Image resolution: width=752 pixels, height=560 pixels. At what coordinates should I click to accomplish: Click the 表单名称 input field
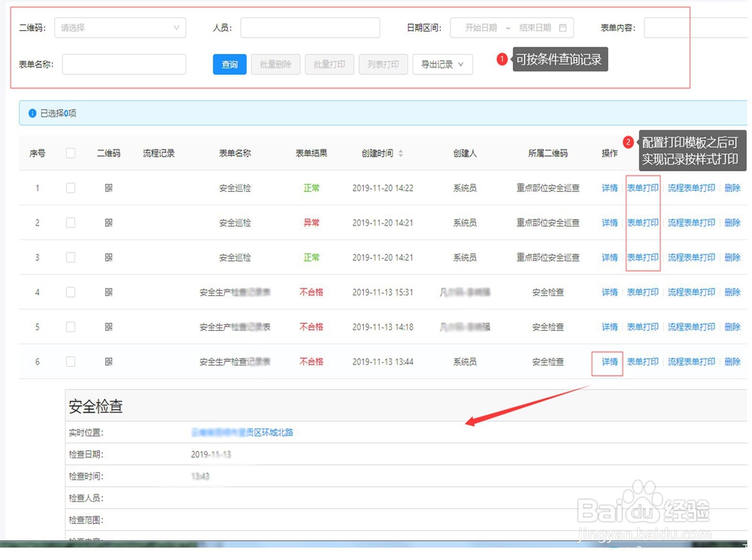tap(123, 64)
